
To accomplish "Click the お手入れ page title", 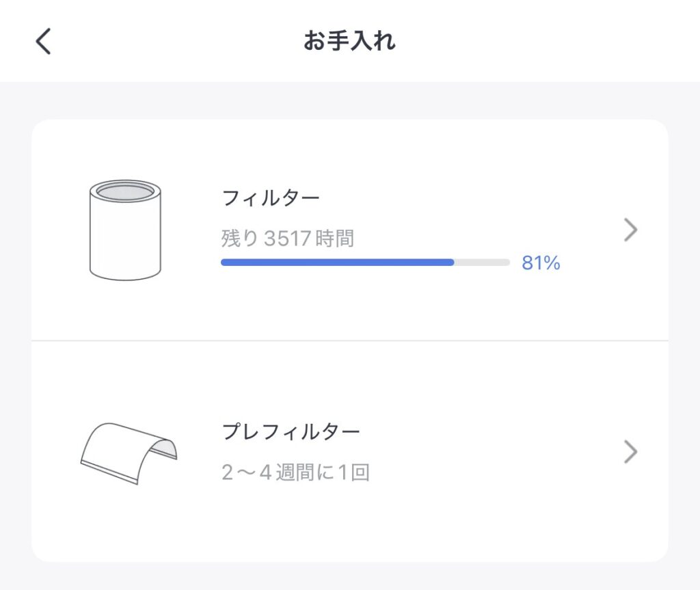I will (349, 42).
